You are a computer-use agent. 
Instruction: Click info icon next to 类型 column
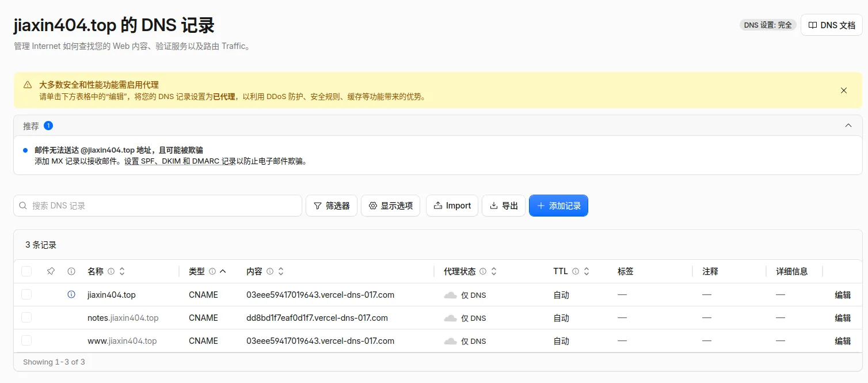tap(212, 271)
